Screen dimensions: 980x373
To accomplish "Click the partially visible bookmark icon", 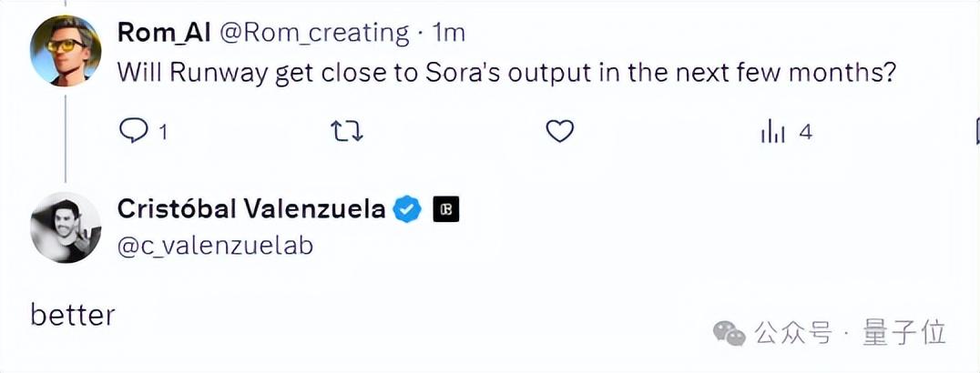I will point(976,133).
